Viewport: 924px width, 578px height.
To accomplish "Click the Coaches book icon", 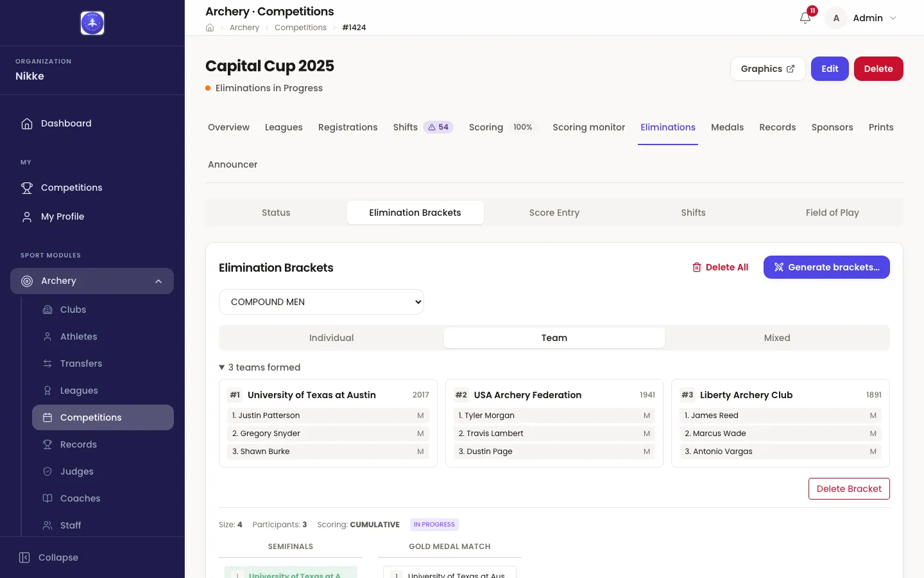I will click(x=47, y=498).
